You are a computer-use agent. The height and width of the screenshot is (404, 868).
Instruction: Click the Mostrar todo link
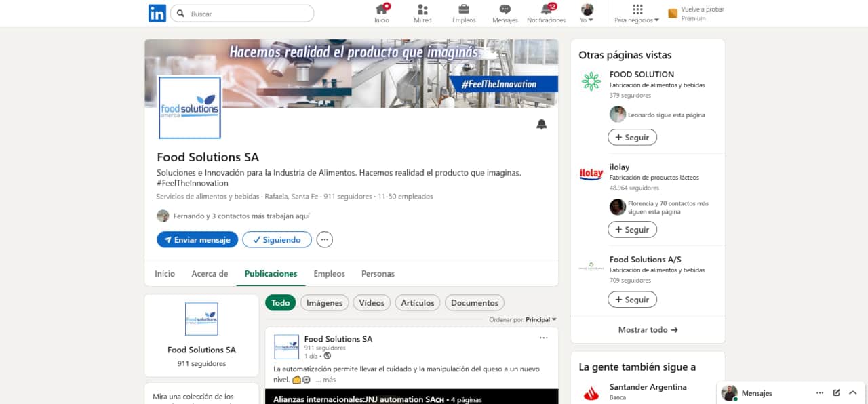pyautogui.click(x=648, y=330)
